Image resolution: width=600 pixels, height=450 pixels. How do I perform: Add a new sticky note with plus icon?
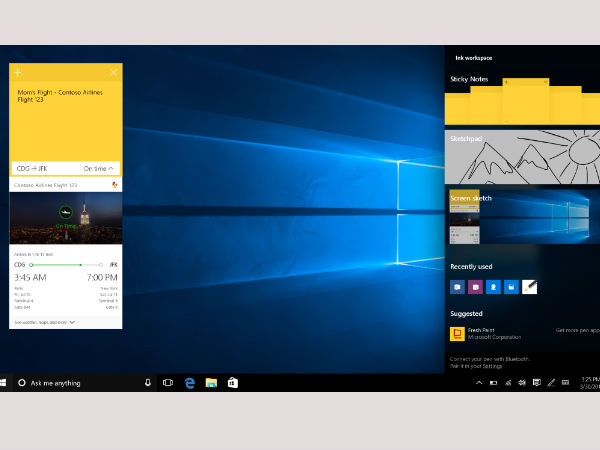[18, 73]
